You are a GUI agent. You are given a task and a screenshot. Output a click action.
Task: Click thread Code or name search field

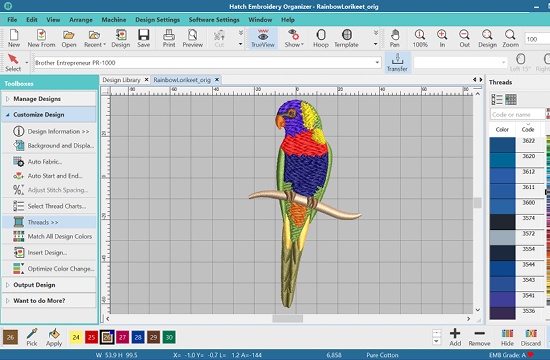[517, 114]
